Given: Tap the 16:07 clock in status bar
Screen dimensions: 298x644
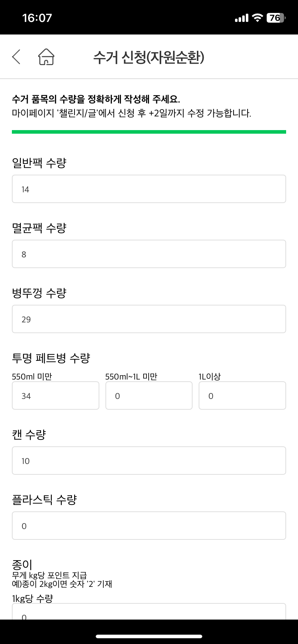Looking at the screenshot, I should [x=37, y=18].
